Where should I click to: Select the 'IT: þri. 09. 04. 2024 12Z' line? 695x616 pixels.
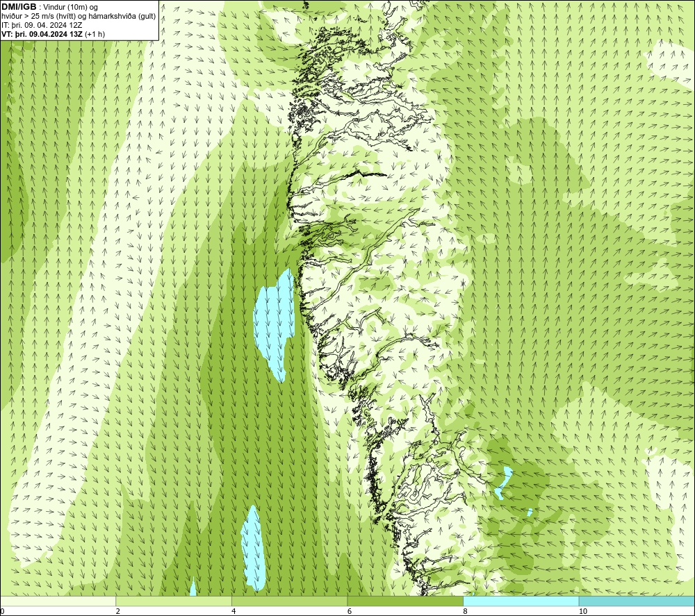coord(42,25)
